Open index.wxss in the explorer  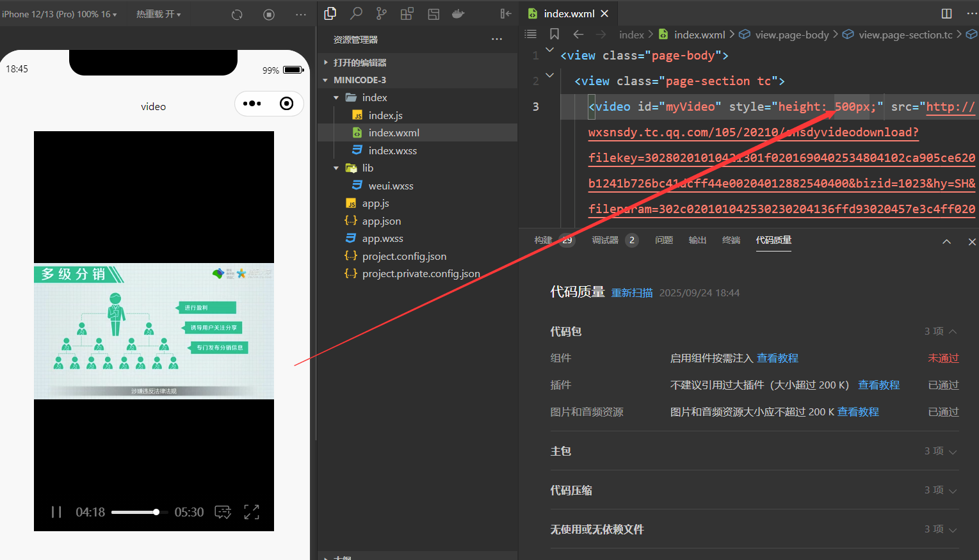point(417,150)
